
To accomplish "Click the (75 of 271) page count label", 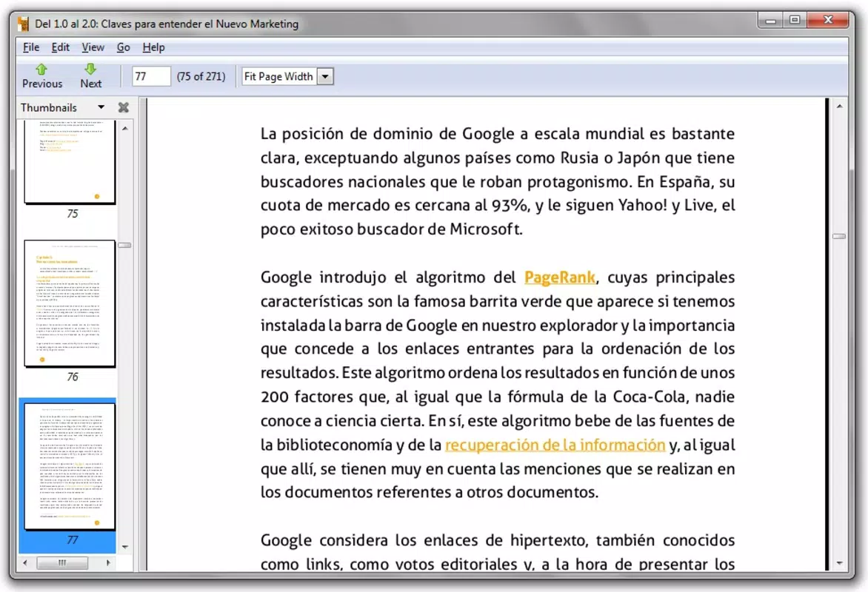I will (201, 76).
